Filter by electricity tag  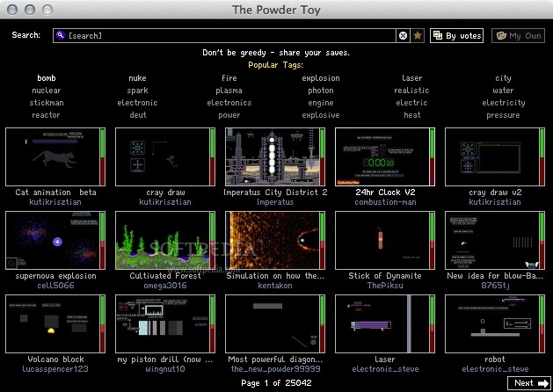[x=504, y=103]
